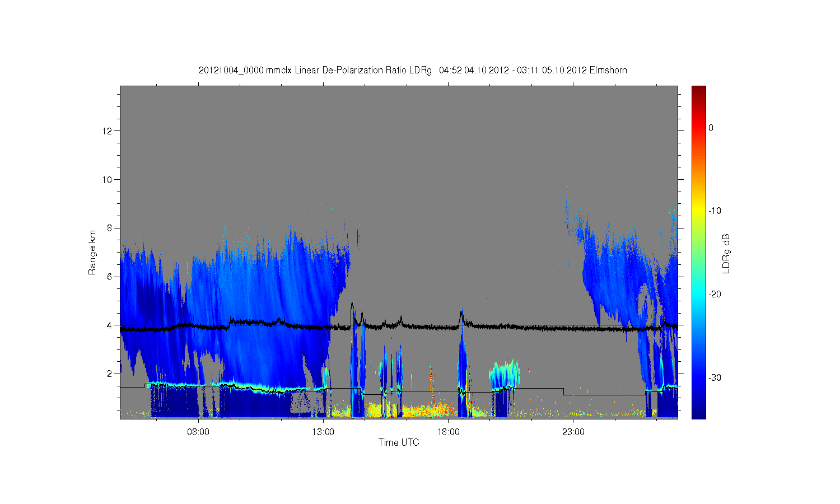Click the 08:00 time tick label
Screen dimensions: 840x504
(x=198, y=432)
